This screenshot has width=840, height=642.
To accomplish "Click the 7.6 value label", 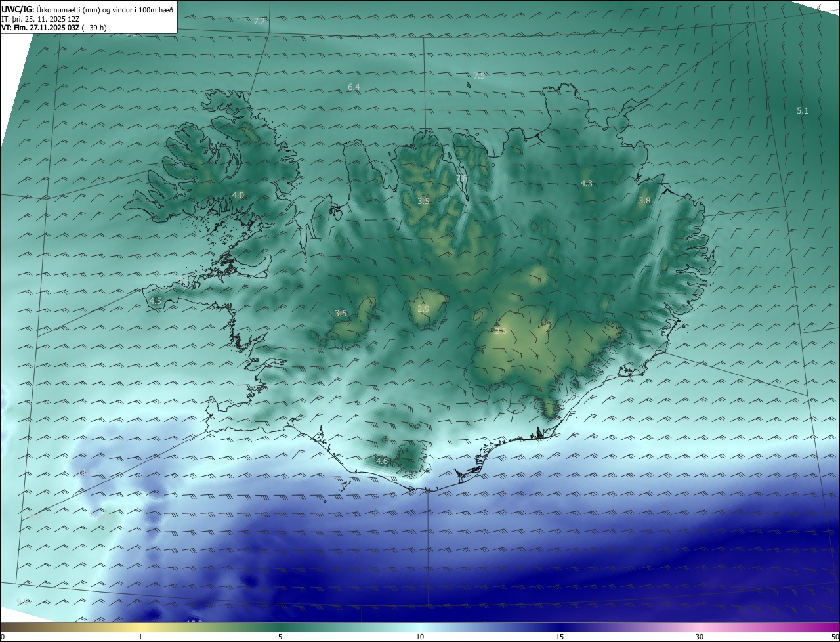I will pyautogui.click(x=461, y=178).
